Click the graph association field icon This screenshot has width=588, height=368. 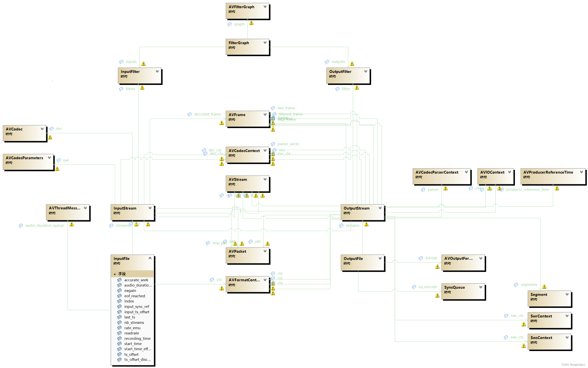[x=230, y=24]
